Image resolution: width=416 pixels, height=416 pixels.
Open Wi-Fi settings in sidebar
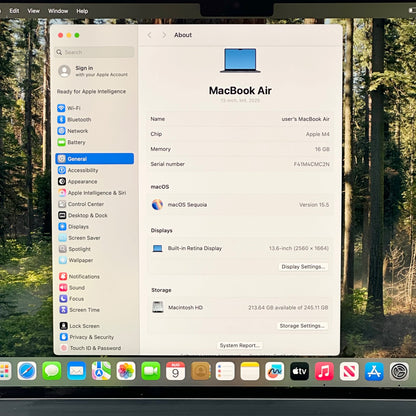click(x=69, y=108)
